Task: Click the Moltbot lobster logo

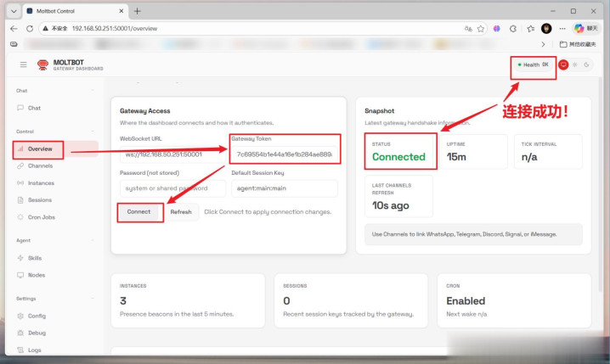Action: (42, 64)
